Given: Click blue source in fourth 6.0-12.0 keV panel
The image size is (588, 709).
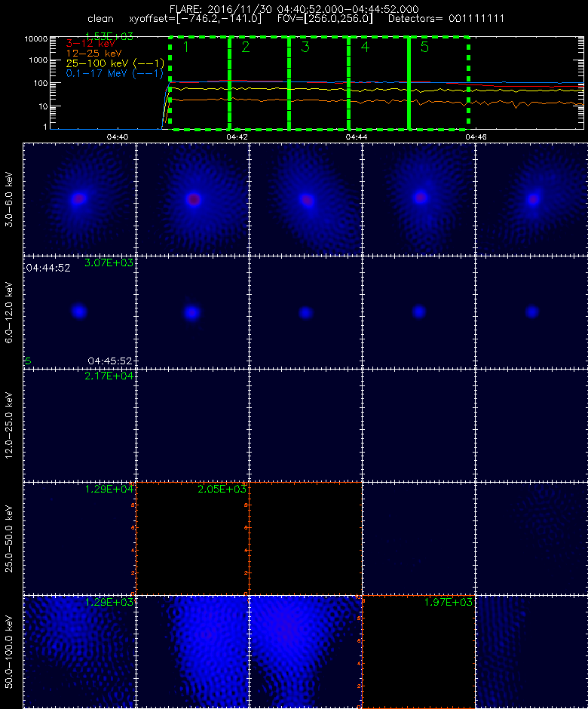Looking at the screenshot, I should point(419,312).
